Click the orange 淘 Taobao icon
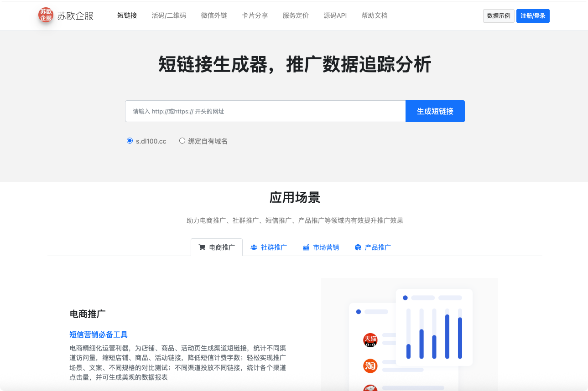Viewport: 588px width, 391px height. 370,365
